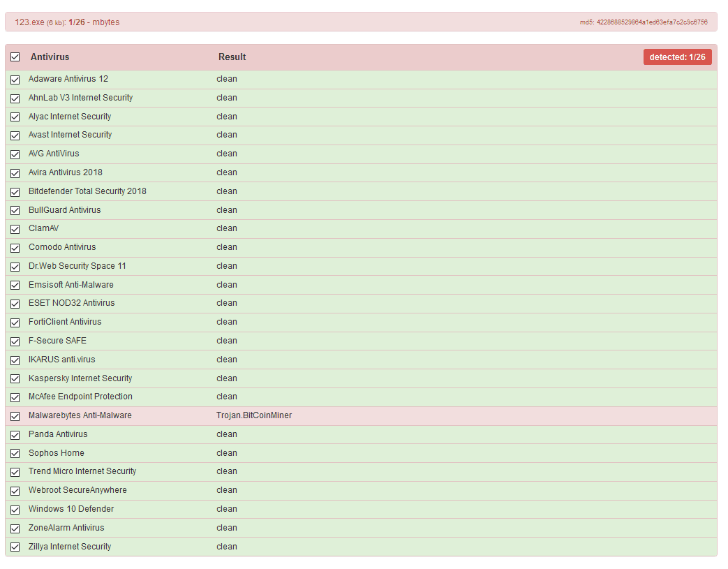
Task: Toggle the Zillya Internet Security checkbox
Action: (x=15, y=547)
